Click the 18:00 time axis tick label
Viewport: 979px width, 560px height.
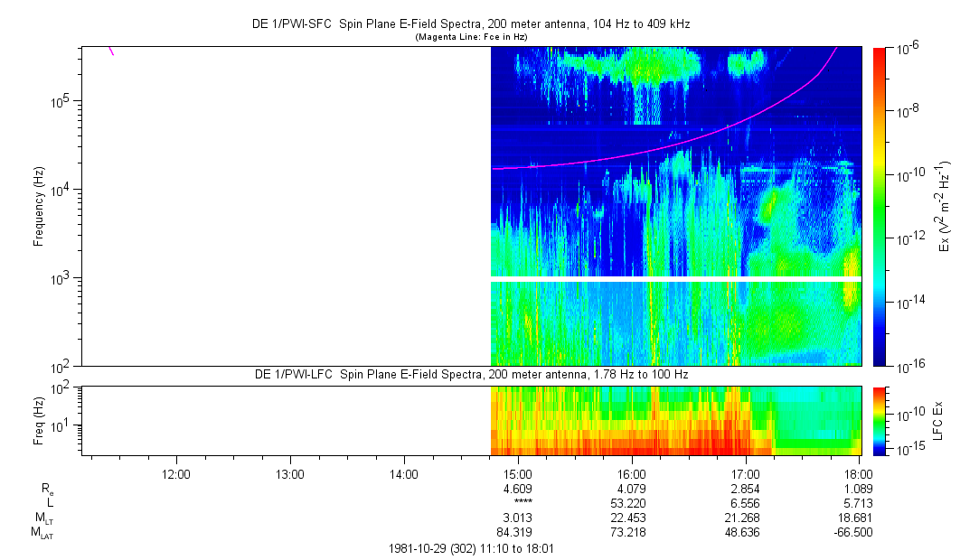(x=858, y=473)
